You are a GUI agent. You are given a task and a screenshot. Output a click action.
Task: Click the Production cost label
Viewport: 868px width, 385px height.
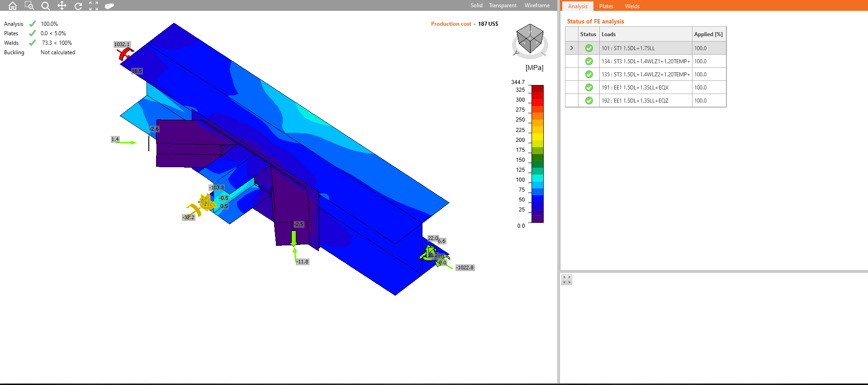tap(451, 24)
